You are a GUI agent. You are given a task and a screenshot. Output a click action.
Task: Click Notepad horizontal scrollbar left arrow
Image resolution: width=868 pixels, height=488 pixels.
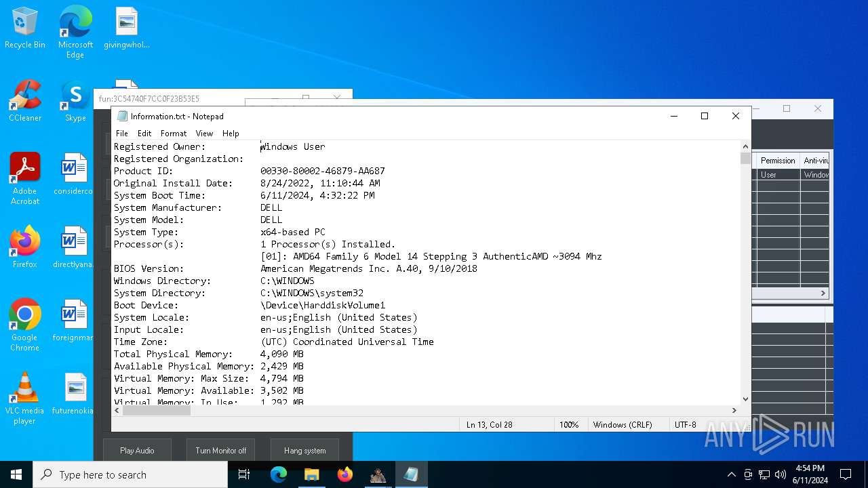pyautogui.click(x=117, y=410)
